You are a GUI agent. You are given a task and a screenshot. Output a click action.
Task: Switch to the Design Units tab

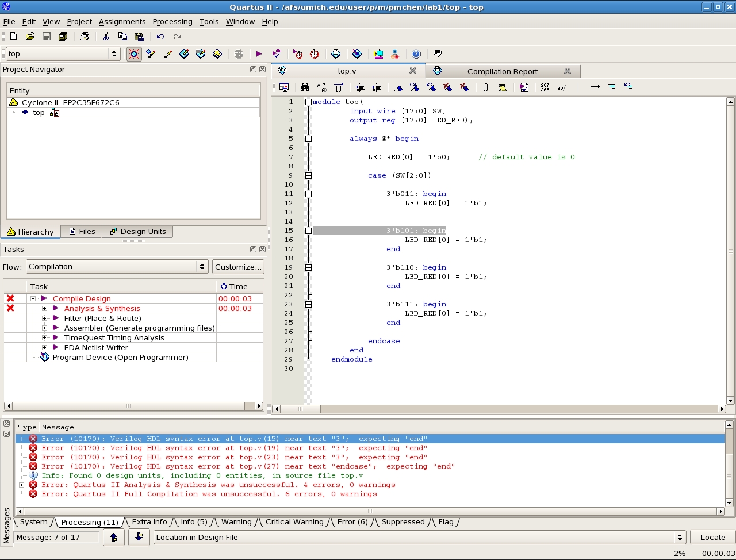coord(137,231)
